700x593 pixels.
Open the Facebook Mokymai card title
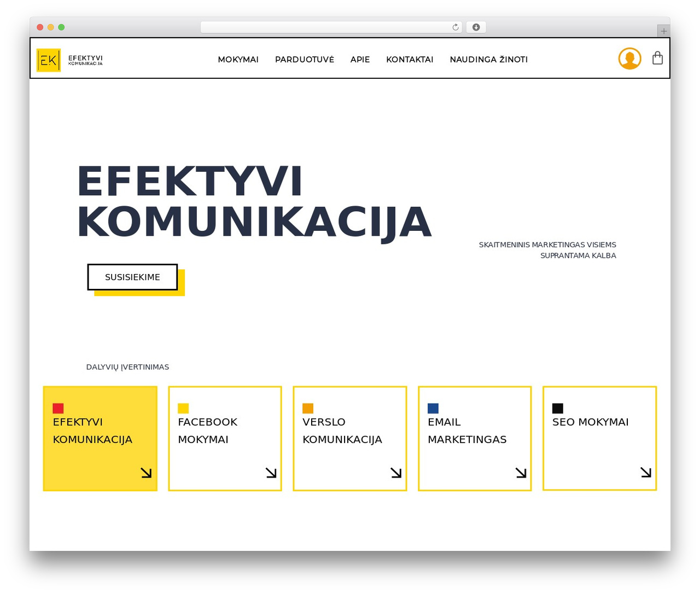pos(207,431)
